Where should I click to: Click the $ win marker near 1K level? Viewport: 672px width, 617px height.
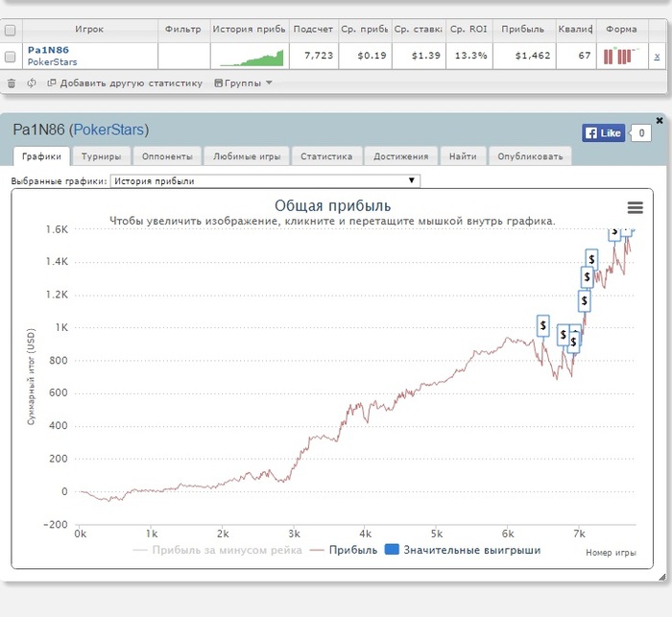(x=543, y=325)
